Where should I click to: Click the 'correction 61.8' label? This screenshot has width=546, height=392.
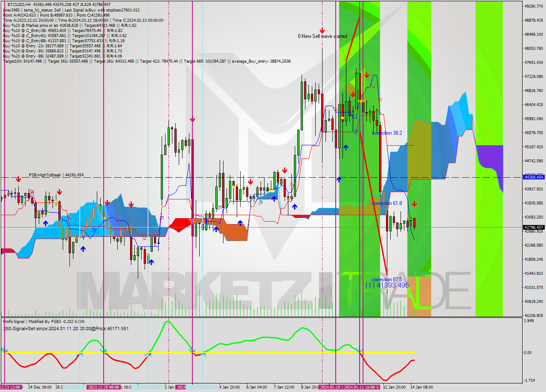[386, 203]
